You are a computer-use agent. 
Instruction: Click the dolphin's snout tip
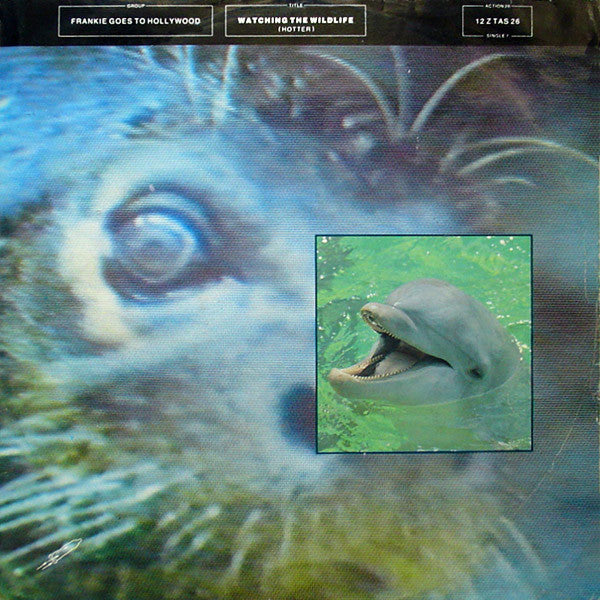pyautogui.click(x=368, y=314)
